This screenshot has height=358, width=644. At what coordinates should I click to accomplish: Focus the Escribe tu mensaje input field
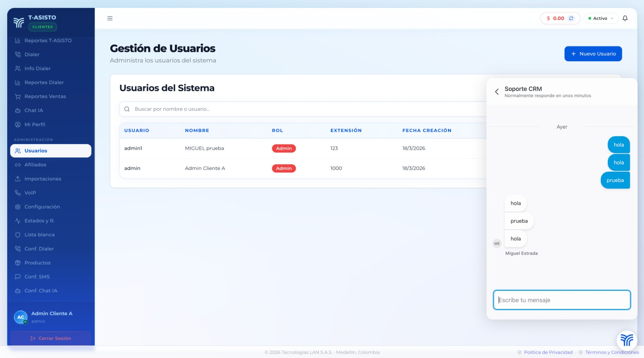tap(561, 300)
